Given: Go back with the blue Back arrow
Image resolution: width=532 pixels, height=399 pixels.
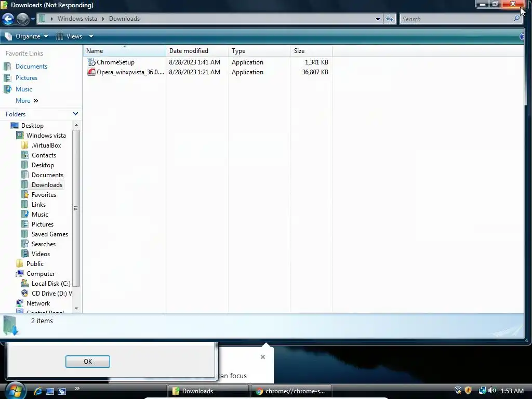Looking at the screenshot, I should tap(8, 19).
